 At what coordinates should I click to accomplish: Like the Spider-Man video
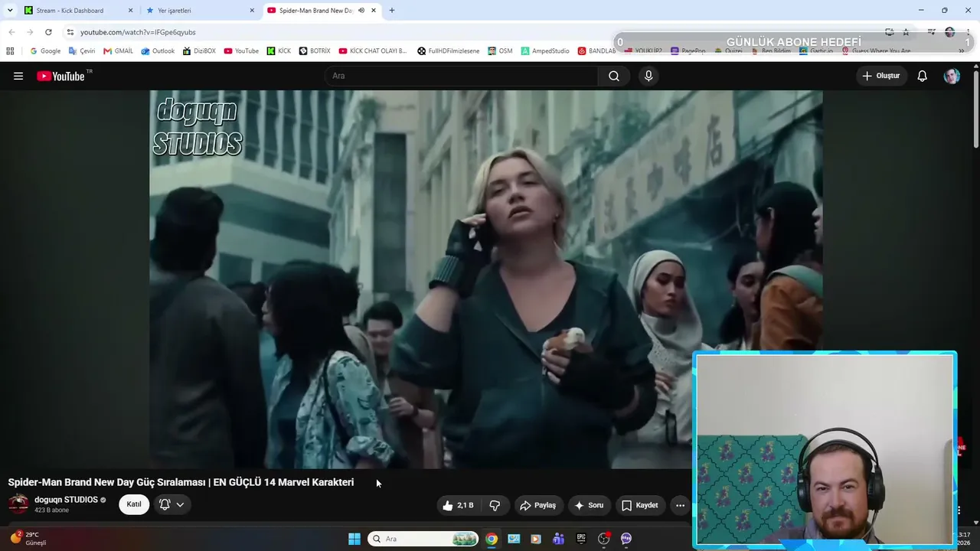click(x=458, y=505)
